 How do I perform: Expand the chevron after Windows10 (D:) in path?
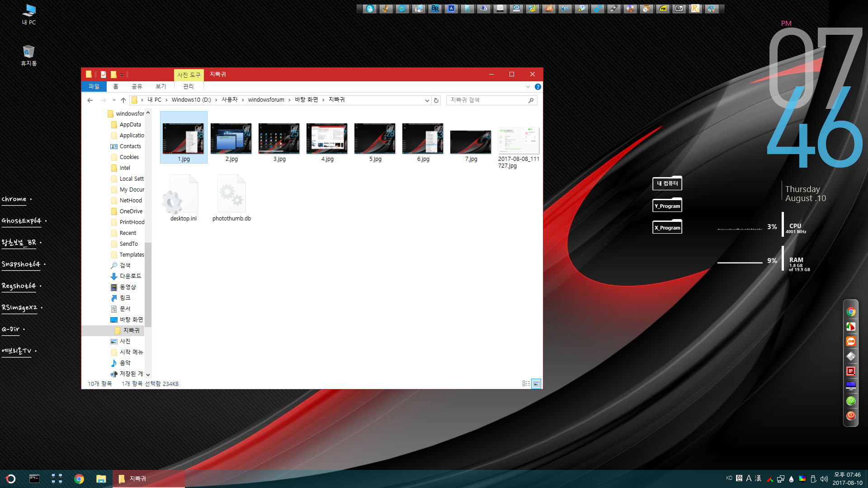click(x=216, y=100)
